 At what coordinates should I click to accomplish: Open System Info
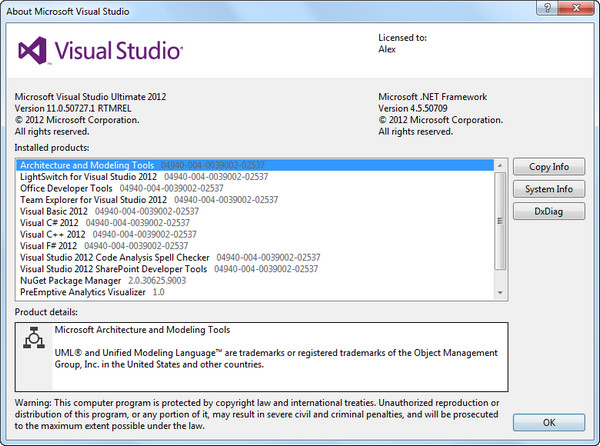[x=548, y=189]
